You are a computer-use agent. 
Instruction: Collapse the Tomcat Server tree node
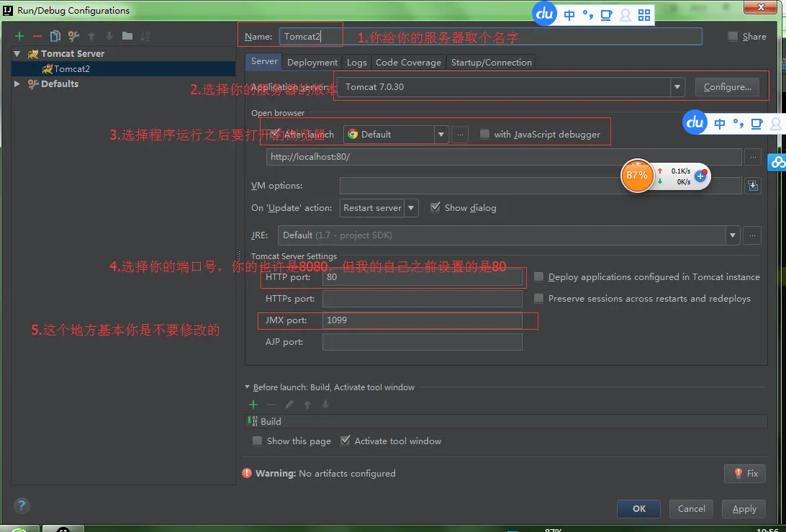tap(17, 54)
